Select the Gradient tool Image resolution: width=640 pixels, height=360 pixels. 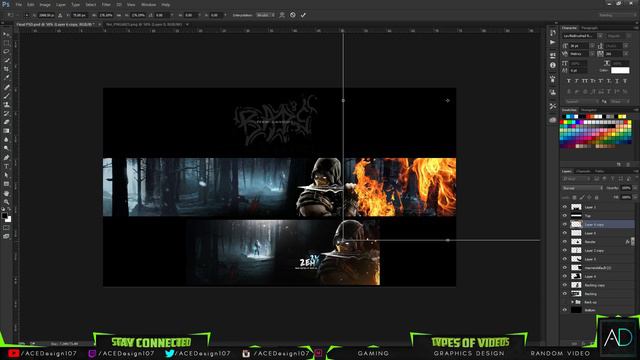click(x=6, y=131)
